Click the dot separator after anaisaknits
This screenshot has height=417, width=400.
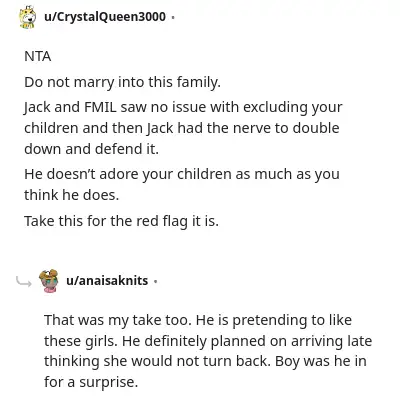(x=155, y=281)
